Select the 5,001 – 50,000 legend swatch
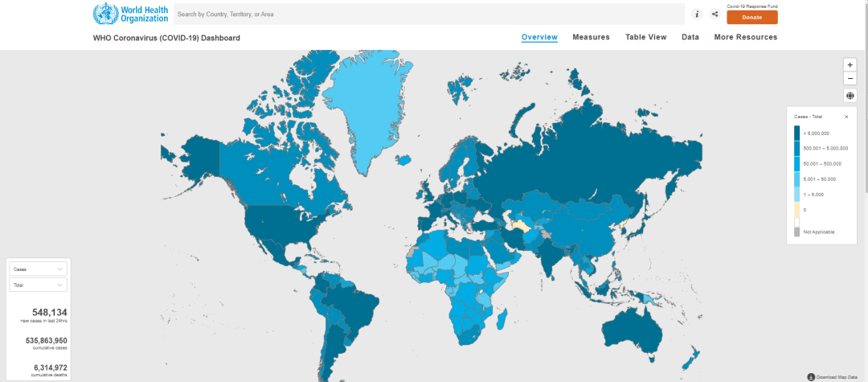The width and height of the screenshot is (868, 382). tap(796, 179)
